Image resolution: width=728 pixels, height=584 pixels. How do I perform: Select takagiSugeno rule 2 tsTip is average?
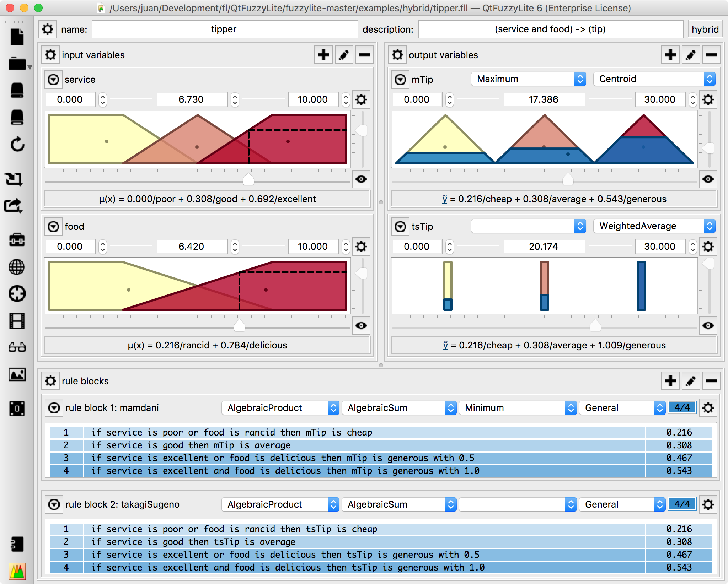pyautogui.click(x=381, y=542)
